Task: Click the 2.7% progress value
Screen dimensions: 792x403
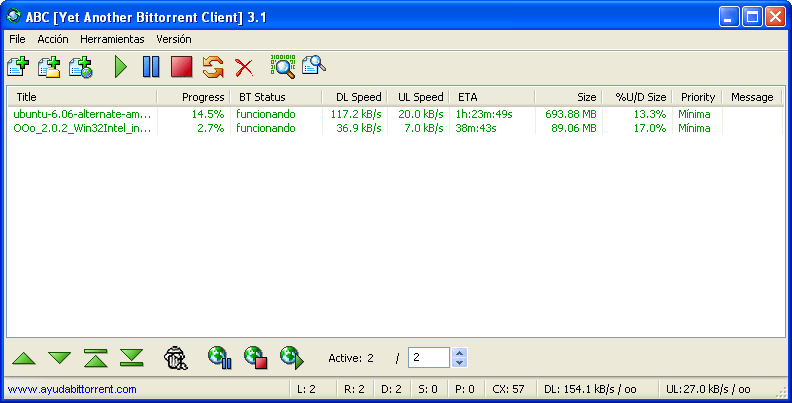Action: point(211,128)
